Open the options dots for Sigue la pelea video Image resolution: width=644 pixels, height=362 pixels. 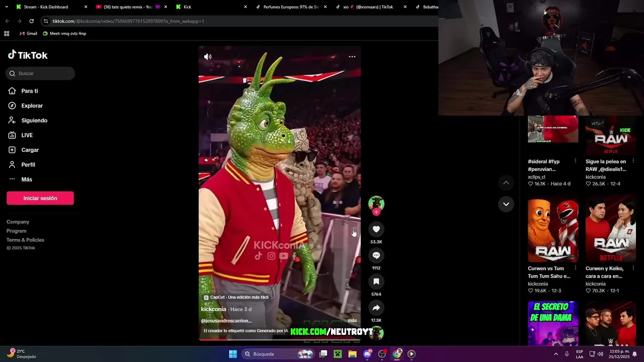coord(633,161)
